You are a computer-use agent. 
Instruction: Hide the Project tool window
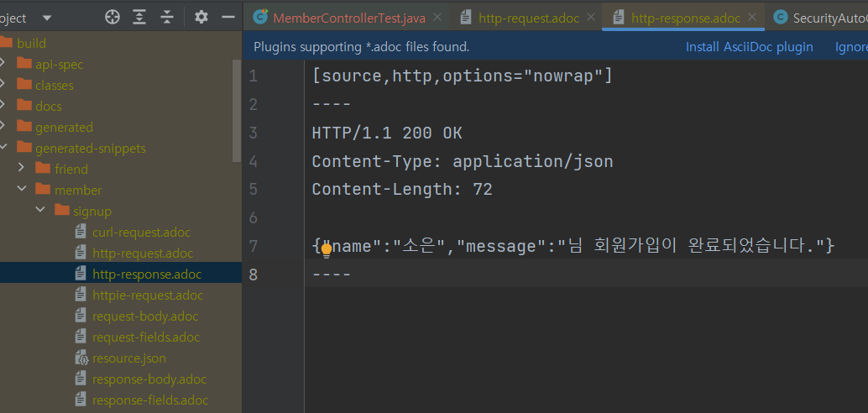(228, 17)
